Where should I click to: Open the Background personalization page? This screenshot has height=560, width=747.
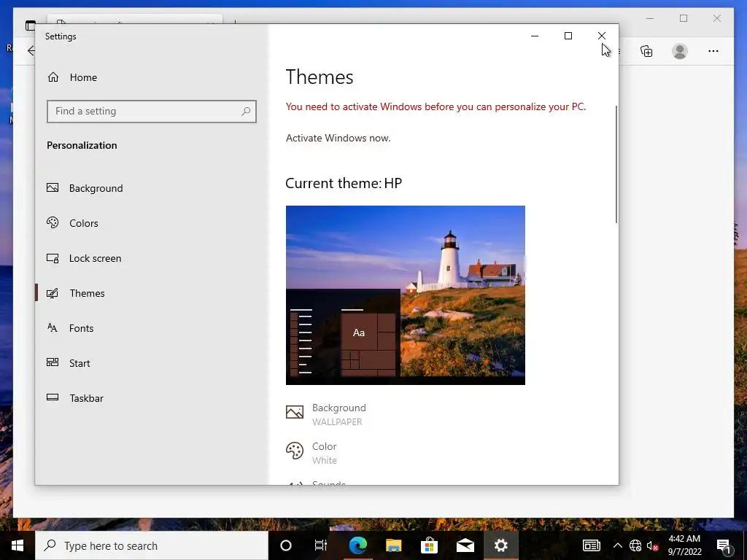(x=85, y=188)
